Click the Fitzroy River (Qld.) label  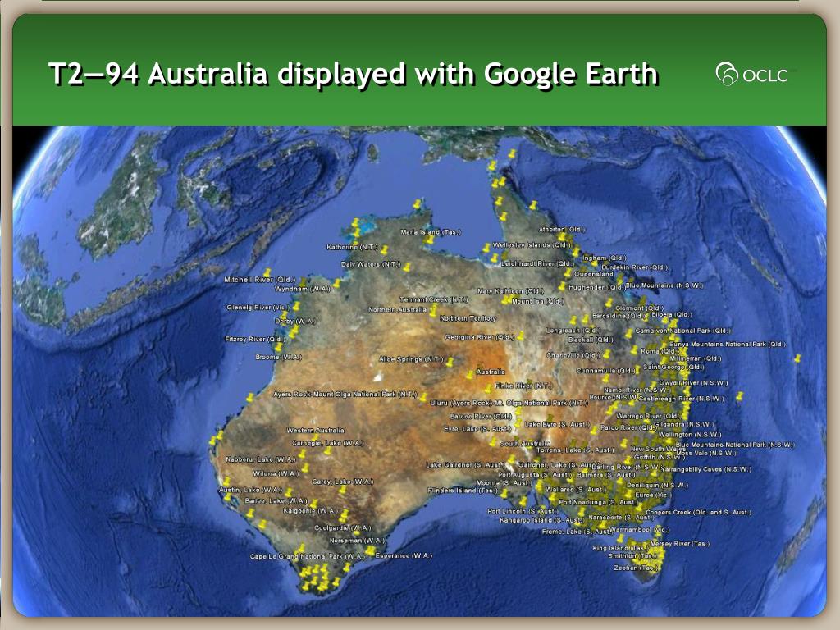click(255, 339)
